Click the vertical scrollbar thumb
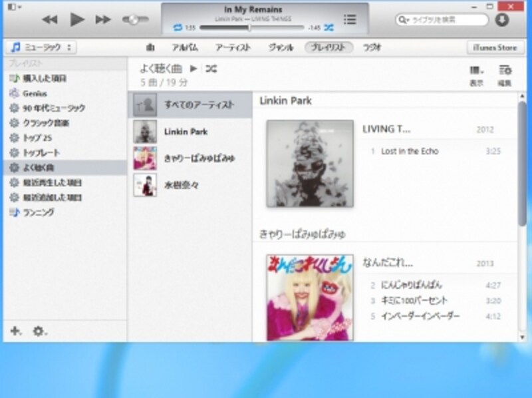532x398 pixels. pos(522,163)
